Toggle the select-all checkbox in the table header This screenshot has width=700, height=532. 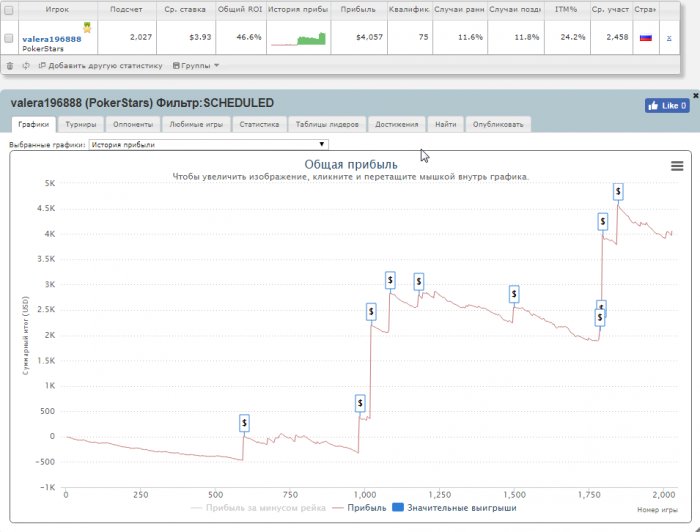pyautogui.click(x=8, y=10)
